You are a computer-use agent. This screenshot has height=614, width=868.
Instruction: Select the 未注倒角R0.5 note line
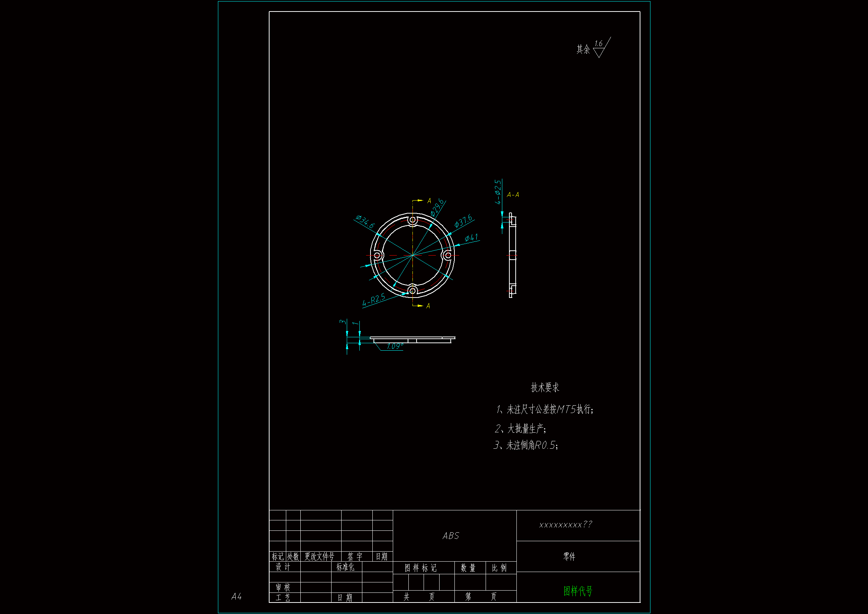(526, 445)
